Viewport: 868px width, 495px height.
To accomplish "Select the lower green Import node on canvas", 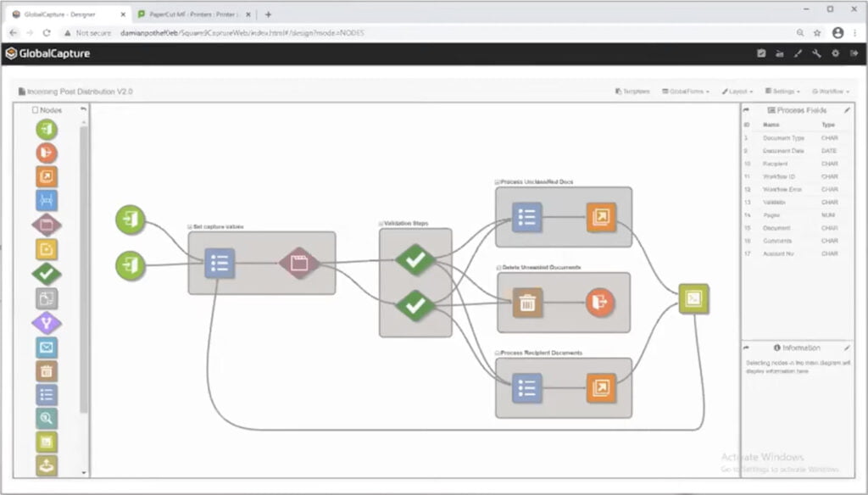I will click(130, 266).
